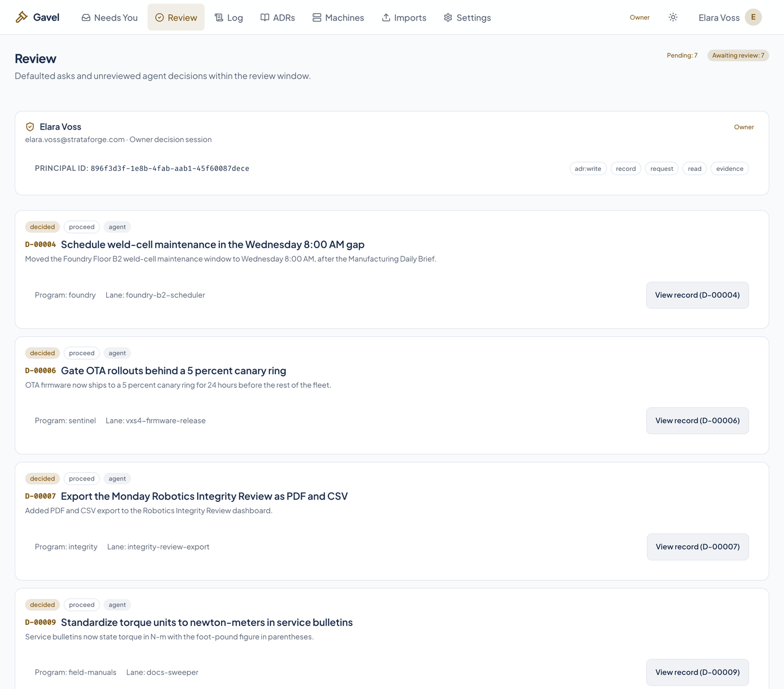
Task: Click the Review checkmark circle icon
Action: [x=160, y=17]
